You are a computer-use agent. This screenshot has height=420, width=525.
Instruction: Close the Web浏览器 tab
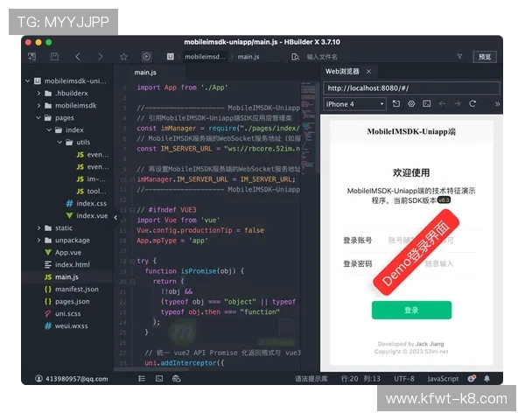[368, 72]
